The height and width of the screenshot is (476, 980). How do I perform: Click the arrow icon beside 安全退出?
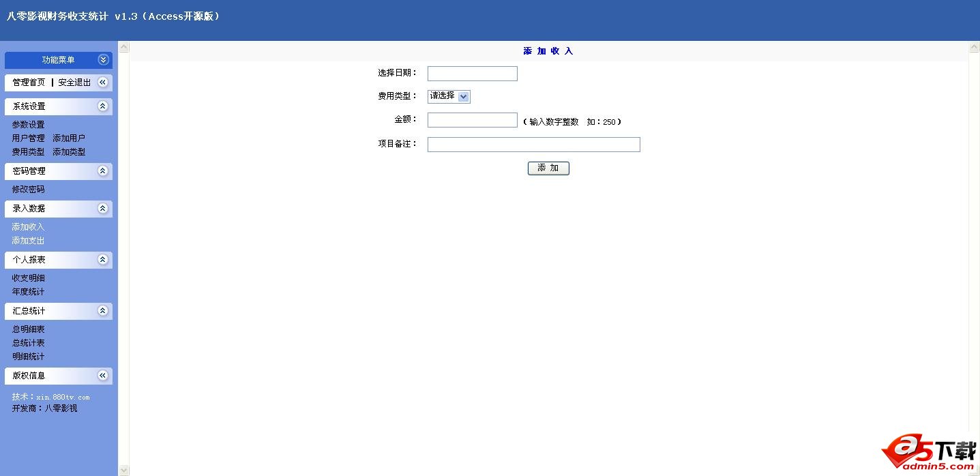[103, 83]
